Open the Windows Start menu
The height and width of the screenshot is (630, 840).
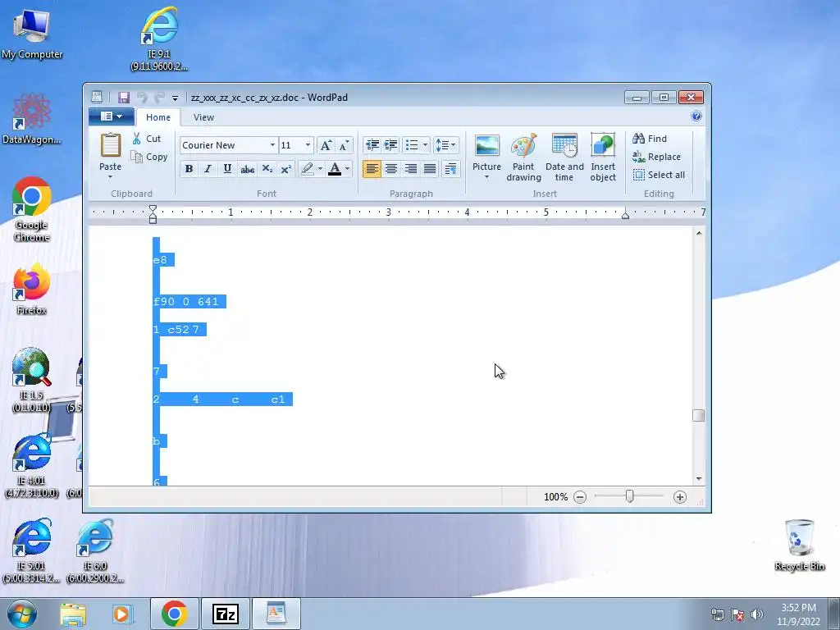(21, 614)
